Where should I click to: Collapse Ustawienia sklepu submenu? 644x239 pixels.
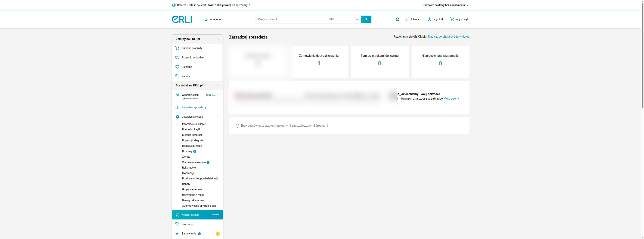218,117
